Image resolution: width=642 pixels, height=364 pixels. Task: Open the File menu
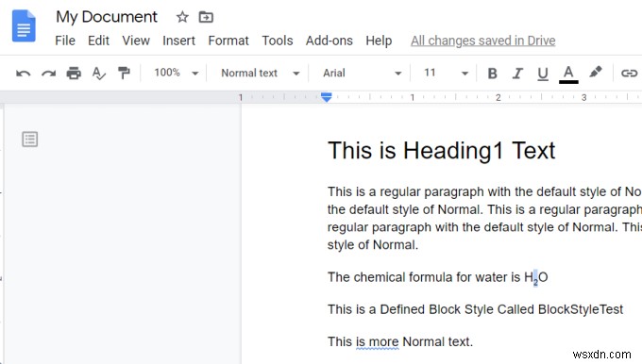coord(65,41)
